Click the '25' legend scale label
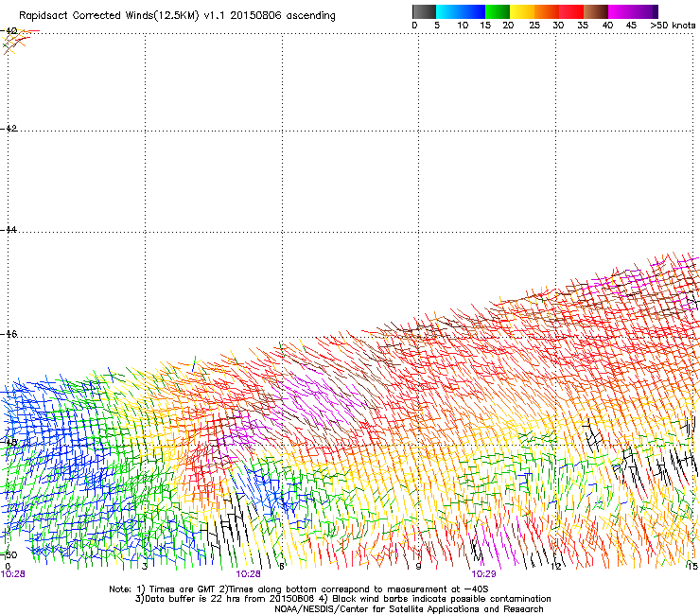The height and width of the screenshot is (615, 700). coord(534,26)
